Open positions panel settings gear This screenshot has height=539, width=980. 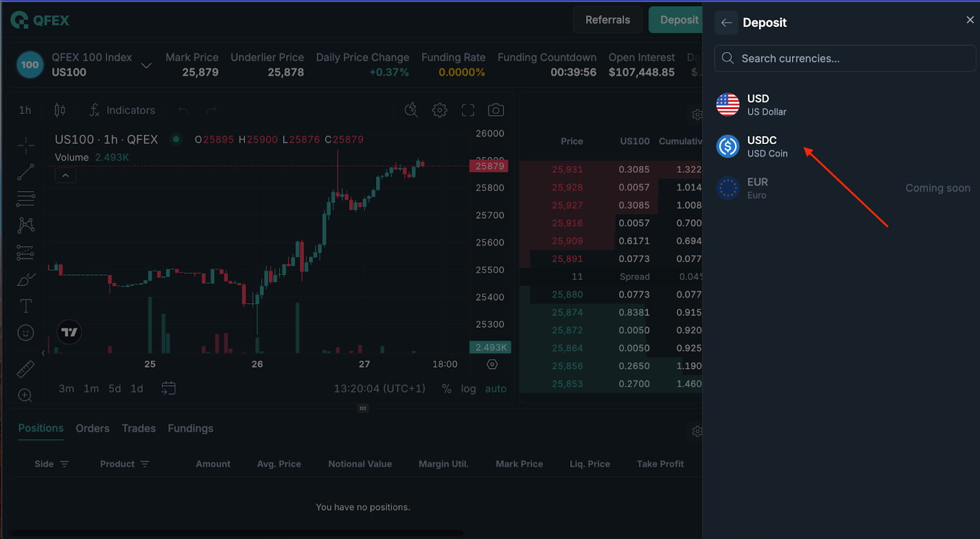696,431
